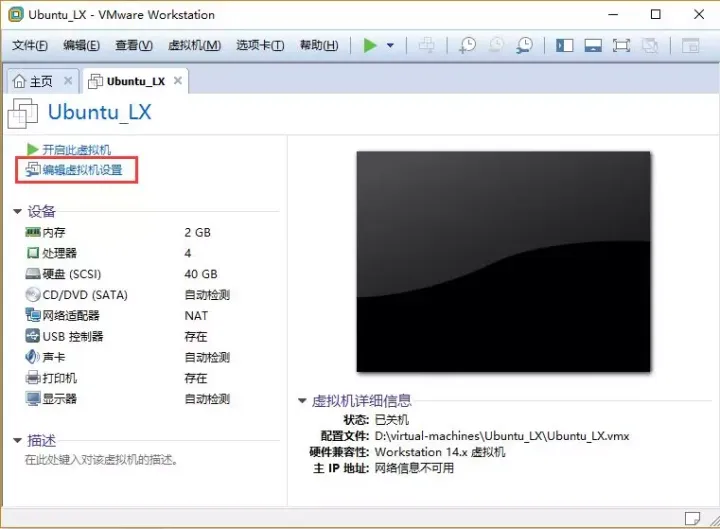
Task: Click the 硬盘 (SCSI) disk icon
Action: (33, 274)
